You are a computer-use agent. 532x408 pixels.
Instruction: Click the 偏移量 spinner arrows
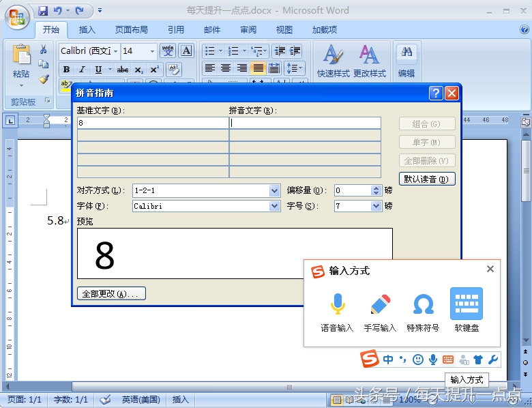(x=376, y=191)
